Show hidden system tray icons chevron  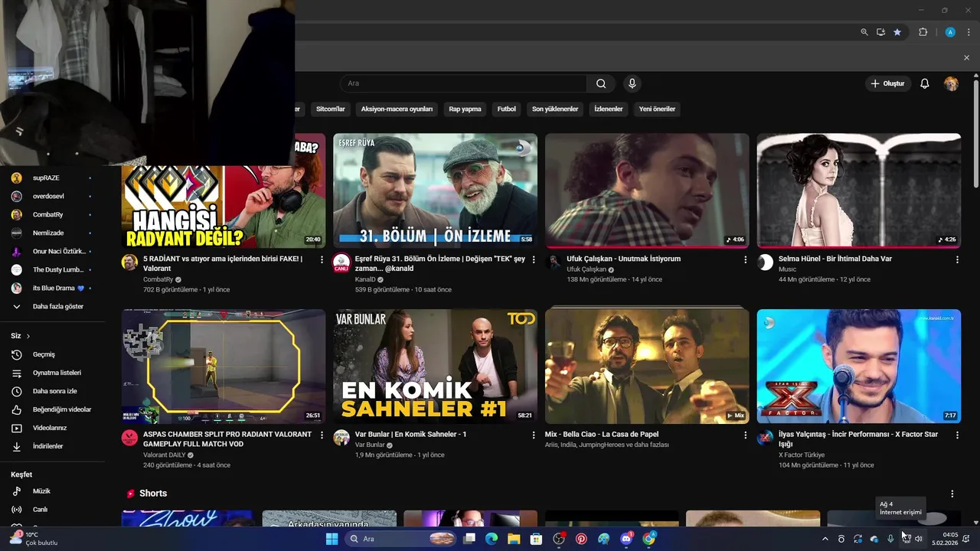coord(825,539)
